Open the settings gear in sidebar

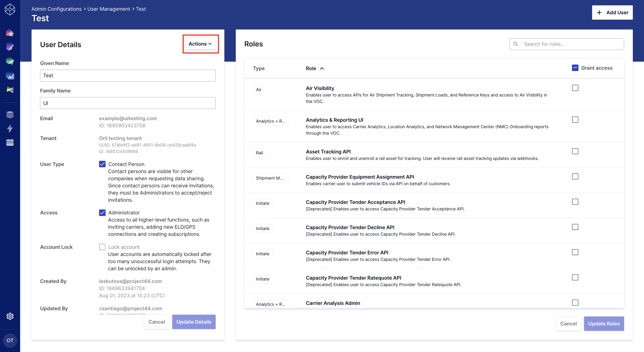pos(10,316)
